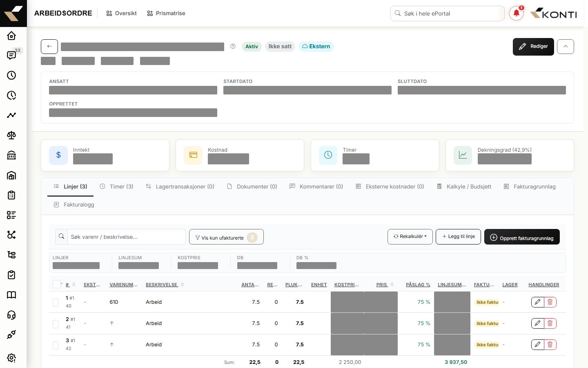588x368 pixels.
Task: Click the Rediger button
Action: click(533, 47)
